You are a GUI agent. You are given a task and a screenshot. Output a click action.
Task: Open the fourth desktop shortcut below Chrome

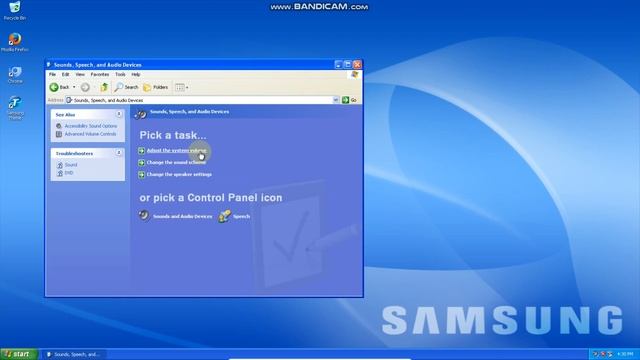15,108
